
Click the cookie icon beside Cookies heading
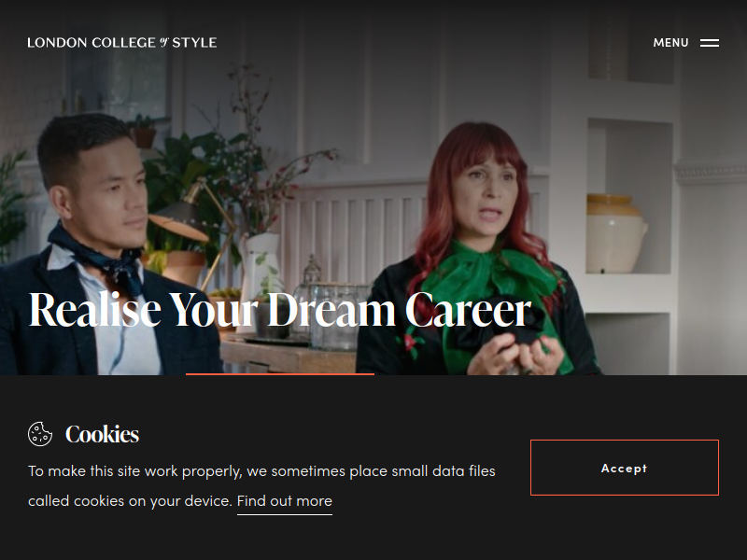(x=40, y=434)
